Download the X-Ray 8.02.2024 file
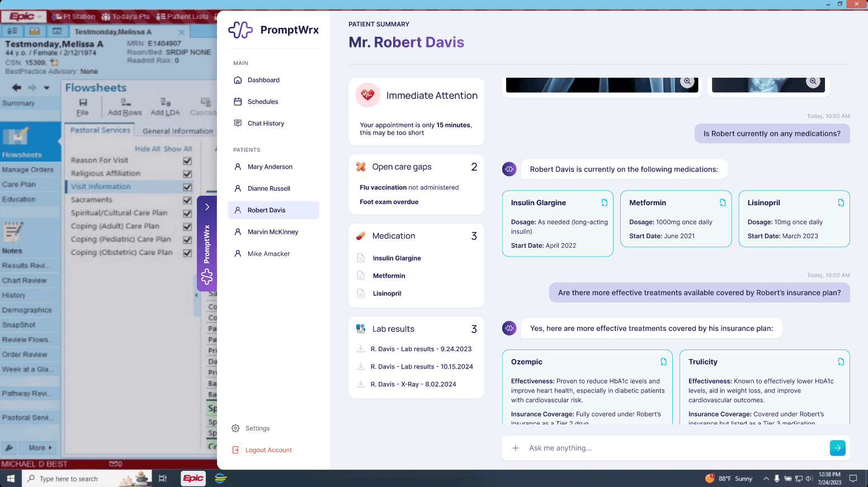 tap(361, 384)
